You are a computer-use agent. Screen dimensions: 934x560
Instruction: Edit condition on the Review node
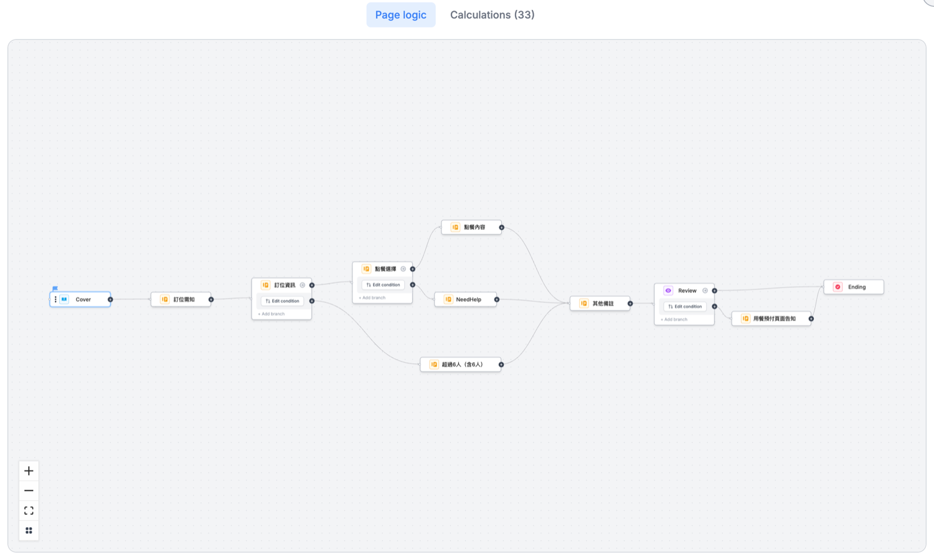(685, 307)
